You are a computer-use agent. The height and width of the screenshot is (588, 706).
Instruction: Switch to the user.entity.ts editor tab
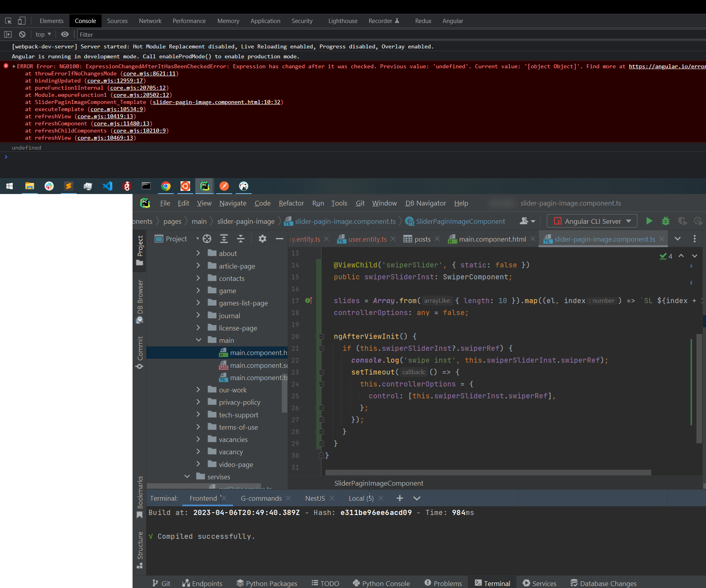367,239
